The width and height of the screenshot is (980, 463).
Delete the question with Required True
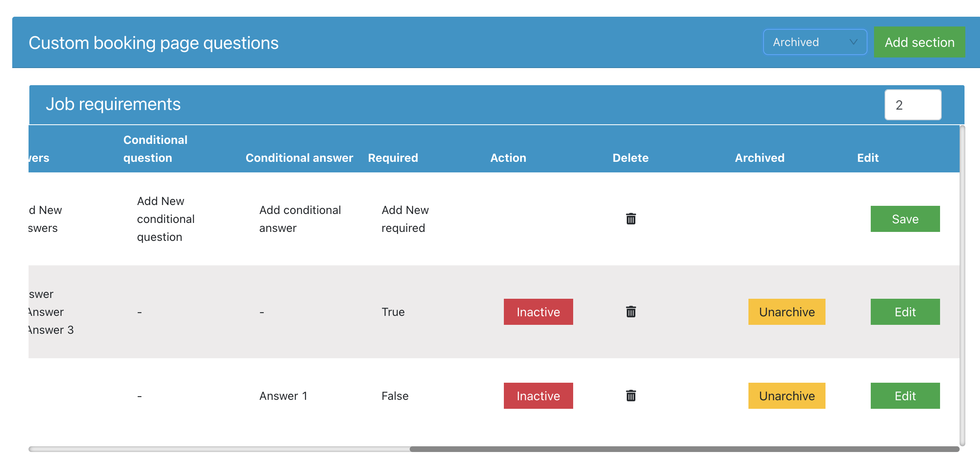[x=631, y=312]
